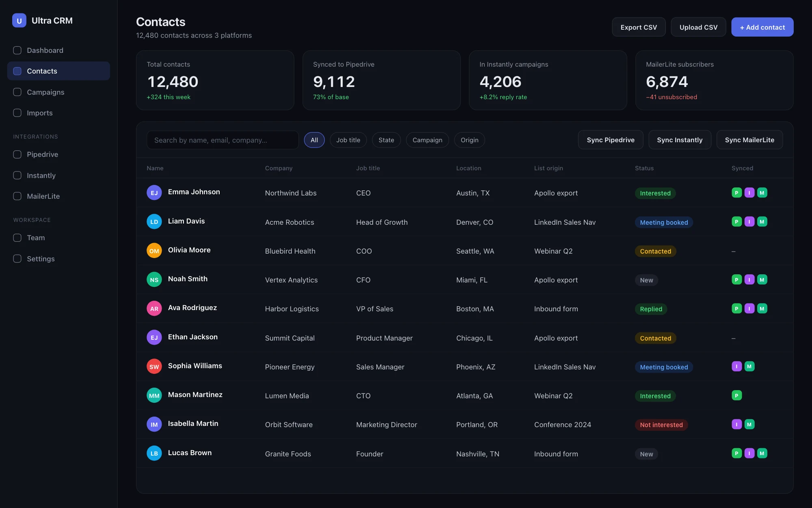Open Settings in the sidebar
This screenshot has width=812, height=508.
click(58, 259)
